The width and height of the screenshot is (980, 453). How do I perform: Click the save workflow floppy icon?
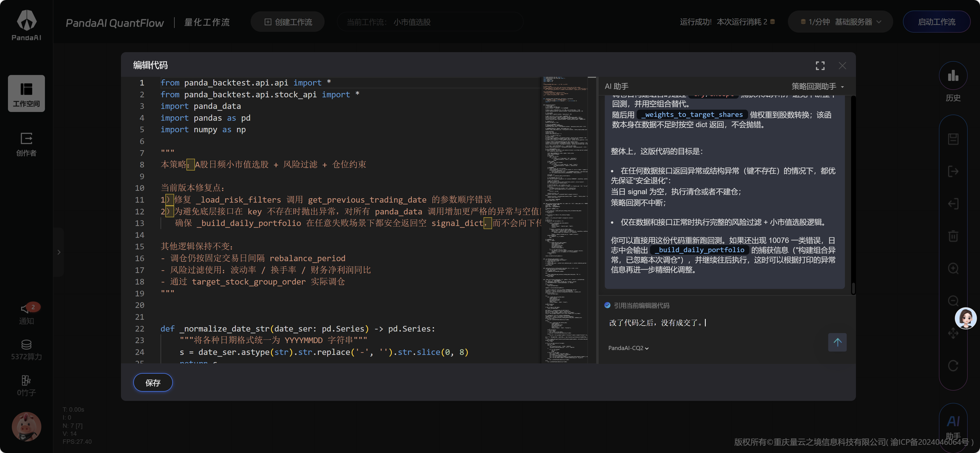(x=953, y=139)
